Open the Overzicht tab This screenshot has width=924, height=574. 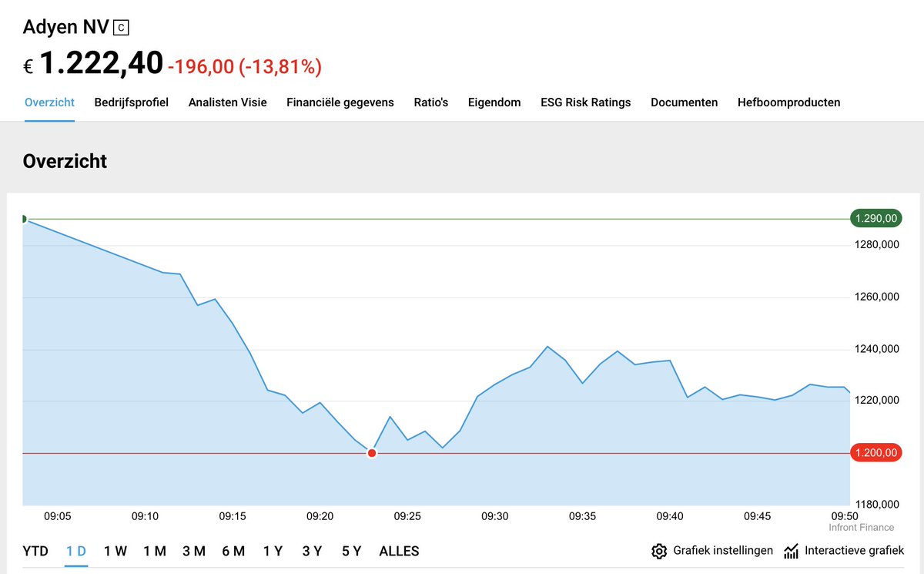coord(49,102)
